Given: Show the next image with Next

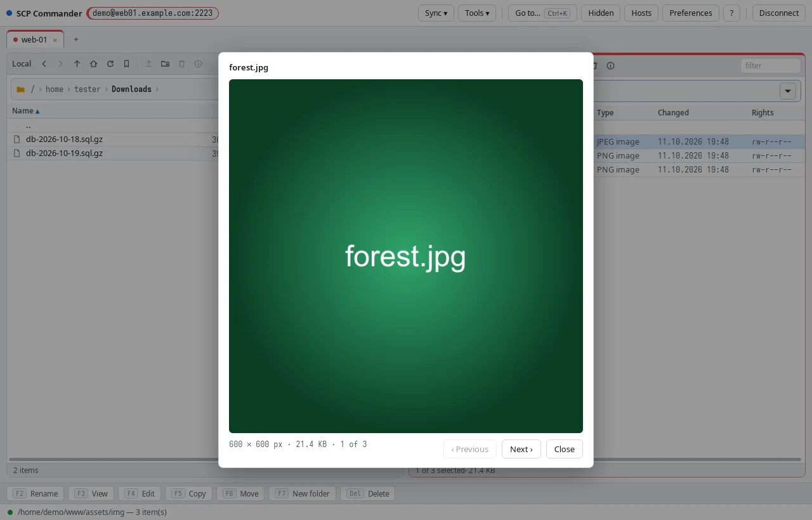Looking at the screenshot, I should click(521, 449).
